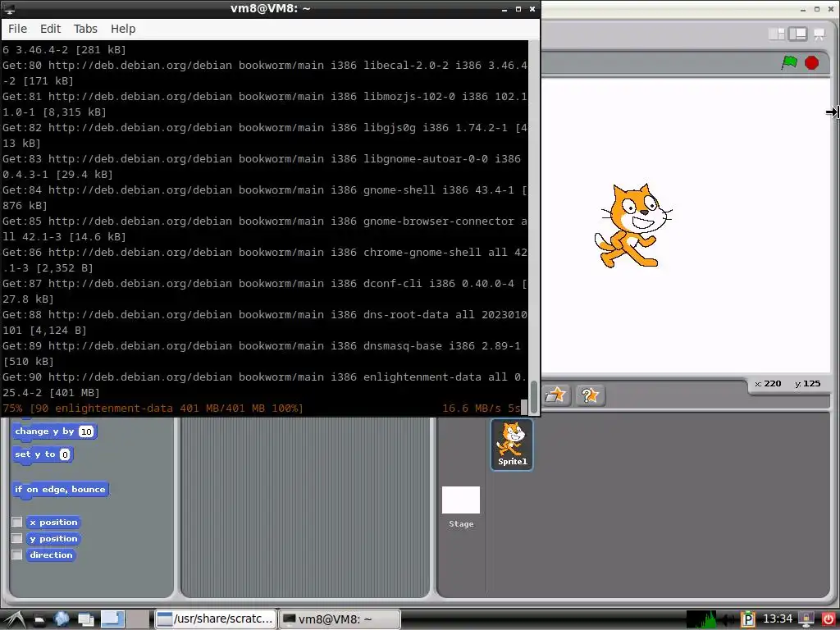Click the 0 value in set y block
Image resolution: width=840 pixels, height=630 pixels.
(65, 454)
